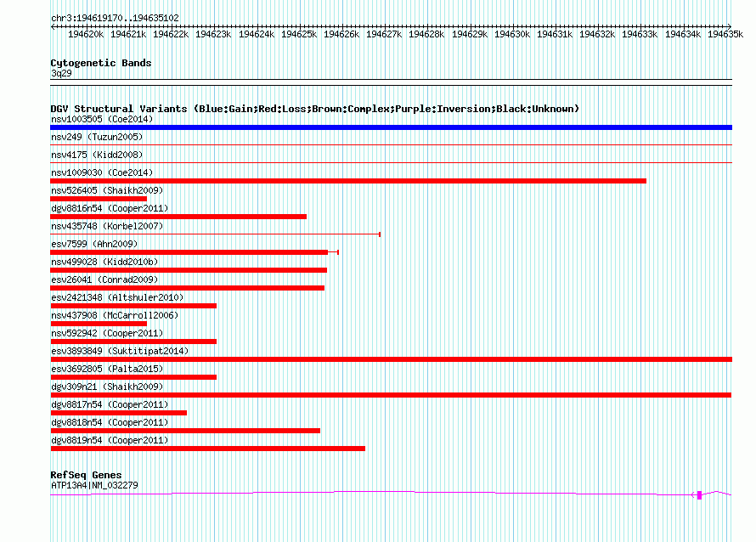Click the chr3:194619170..194635102 coordinates text

point(115,18)
